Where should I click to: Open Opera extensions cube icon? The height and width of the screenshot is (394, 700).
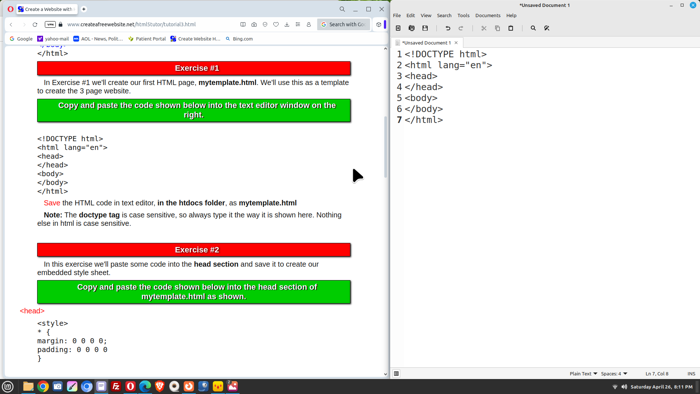[x=379, y=25]
